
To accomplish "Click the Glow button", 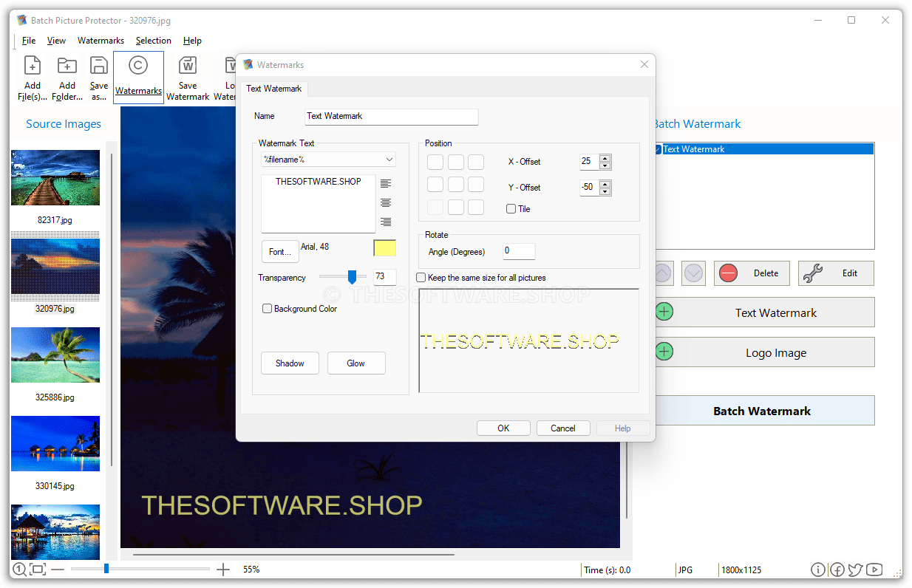I will click(356, 363).
